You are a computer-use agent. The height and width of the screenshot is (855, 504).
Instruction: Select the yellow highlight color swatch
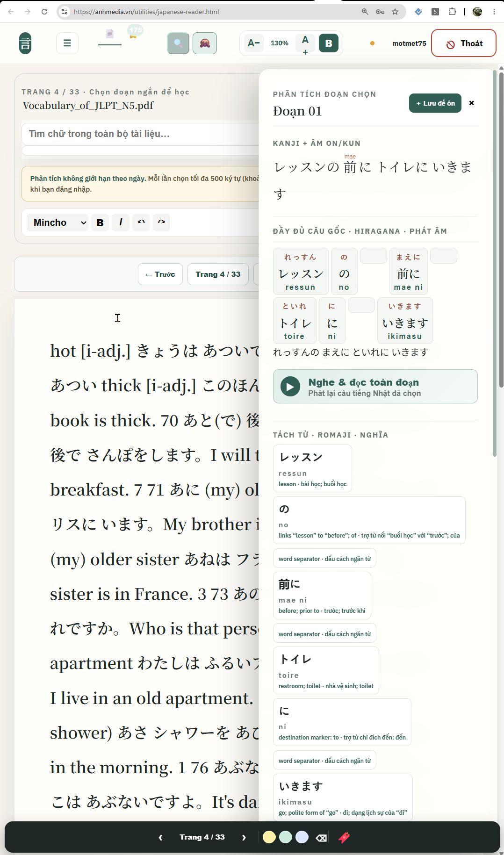[269, 837]
